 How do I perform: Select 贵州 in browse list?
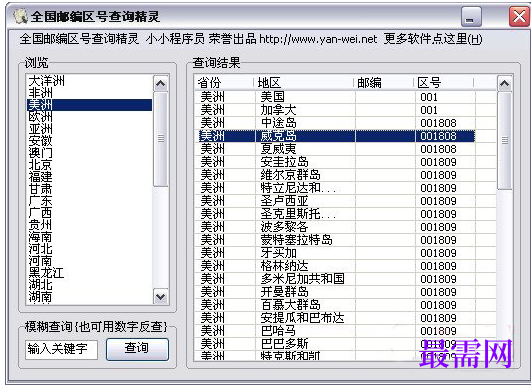[x=89, y=225]
